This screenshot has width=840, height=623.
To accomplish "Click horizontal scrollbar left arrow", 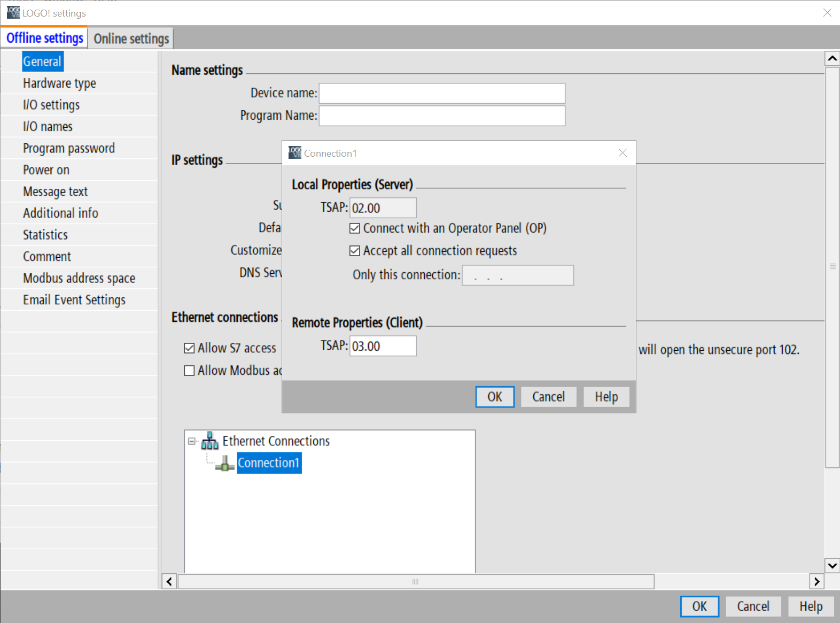I will point(169,581).
